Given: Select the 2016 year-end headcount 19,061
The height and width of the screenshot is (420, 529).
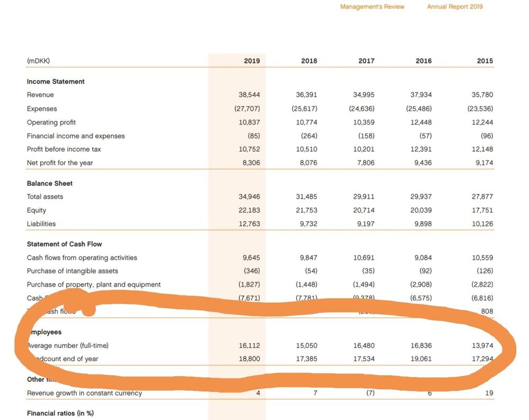Looking at the screenshot, I should tap(421, 359).
